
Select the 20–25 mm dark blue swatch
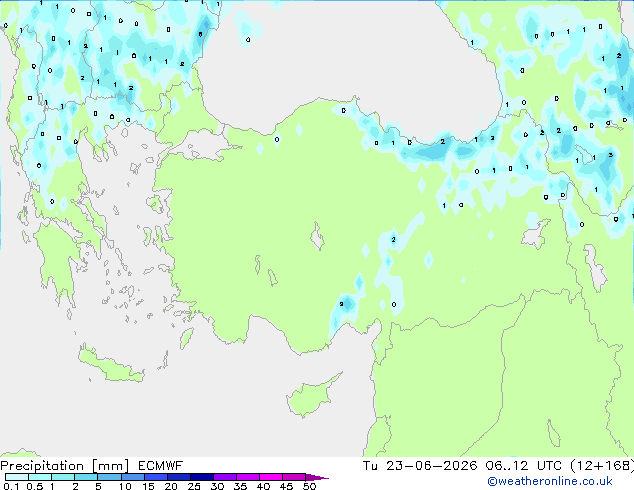click(179, 477)
